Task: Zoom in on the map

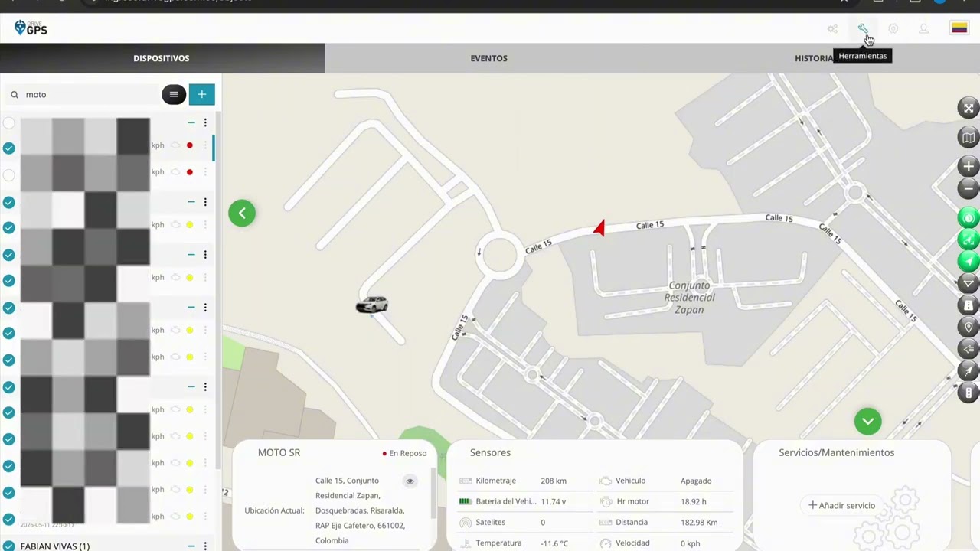Action: pyautogui.click(x=969, y=166)
